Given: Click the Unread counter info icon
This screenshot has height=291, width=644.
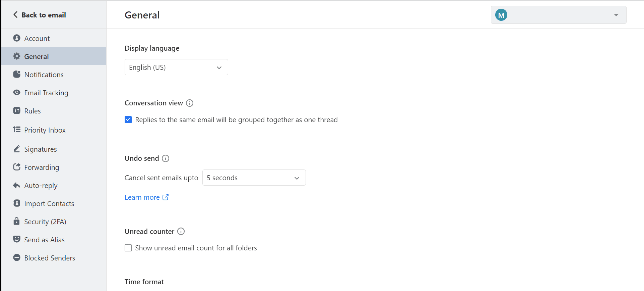Looking at the screenshot, I should tap(181, 231).
